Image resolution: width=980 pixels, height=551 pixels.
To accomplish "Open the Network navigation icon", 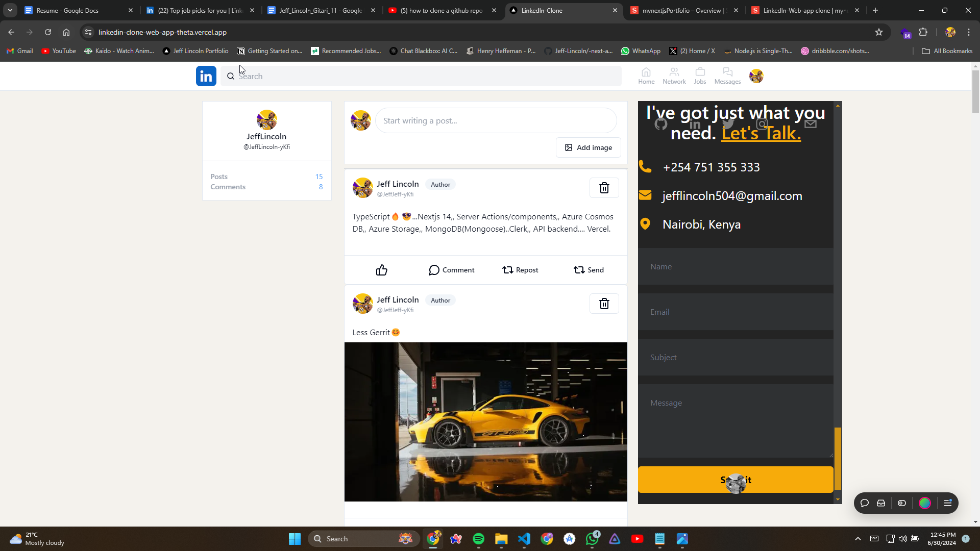I will click(674, 76).
